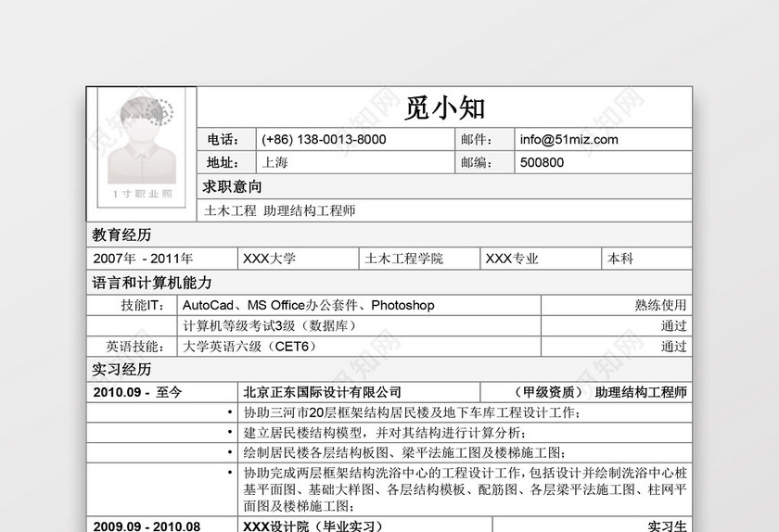Select bullet text 绘制居民楼各层结构板图

[404, 452]
